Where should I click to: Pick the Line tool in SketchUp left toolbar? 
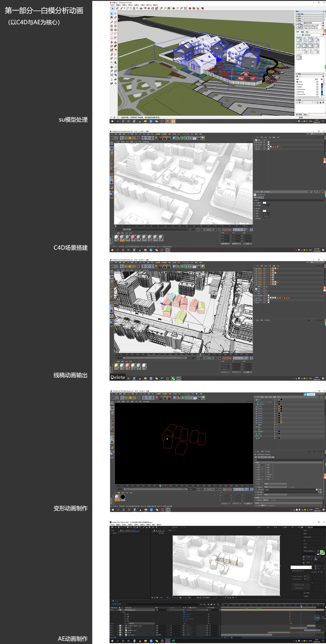click(x=112, y=22)
